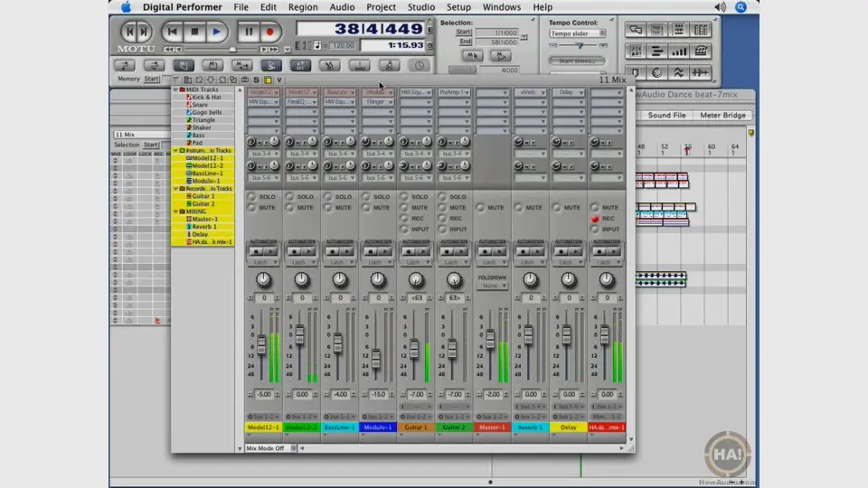
Task: Open the Tempo slider dropdown
Action: pos(578,33)
